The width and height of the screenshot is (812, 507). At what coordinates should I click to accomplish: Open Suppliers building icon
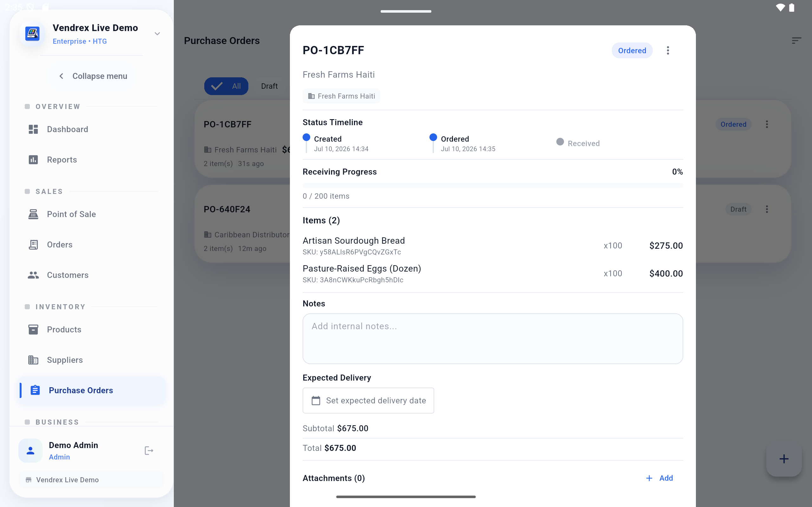click(x=33, y=360)
